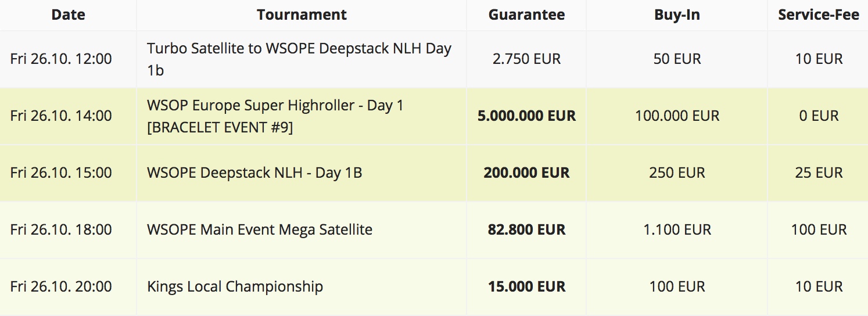Open WSOP Europe Super Highroller Day 1

tap(275, 116)
